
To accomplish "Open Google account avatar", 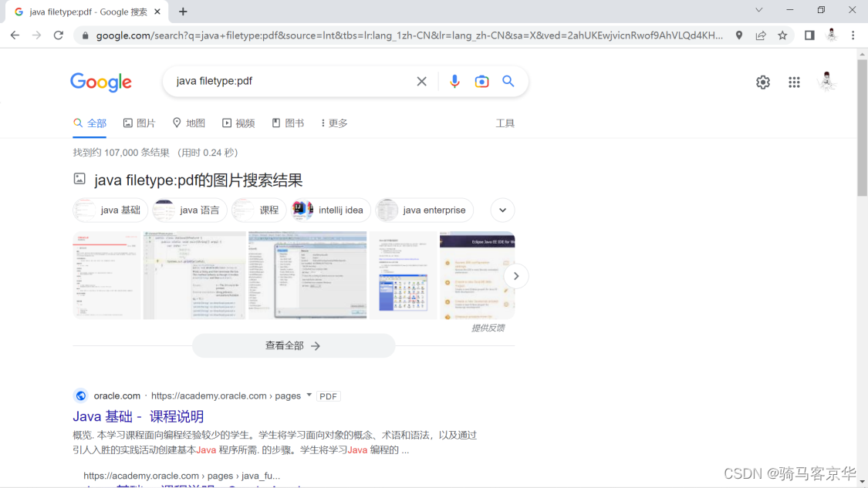I will 826,82.
